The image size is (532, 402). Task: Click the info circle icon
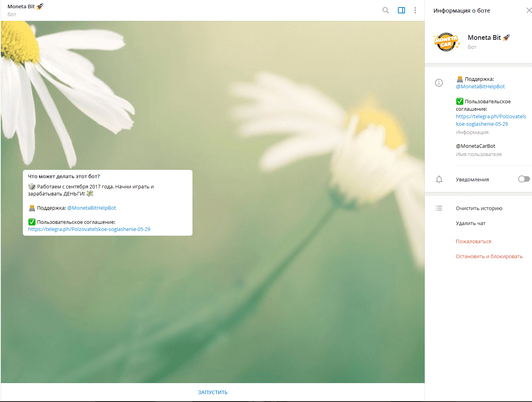pos(439,83)
